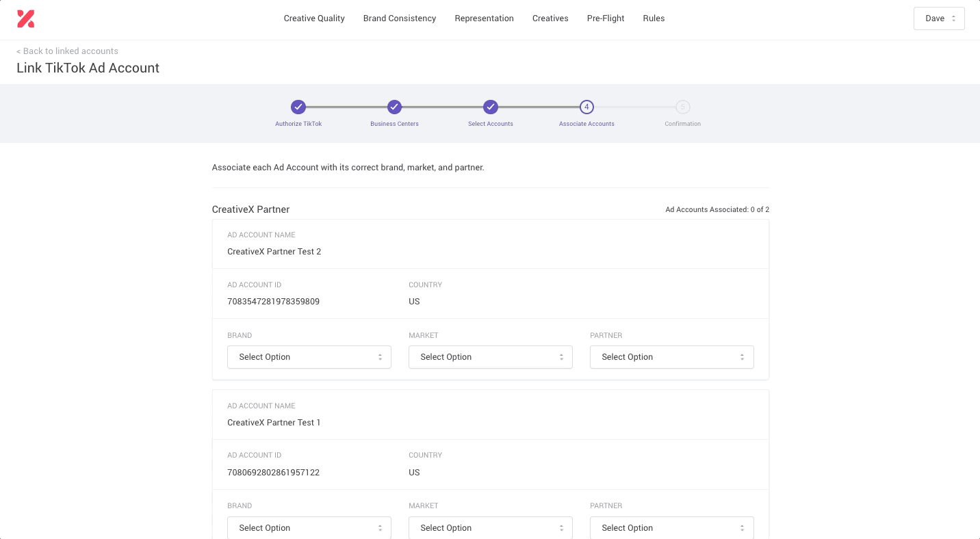Navigate to Rules

654,18
